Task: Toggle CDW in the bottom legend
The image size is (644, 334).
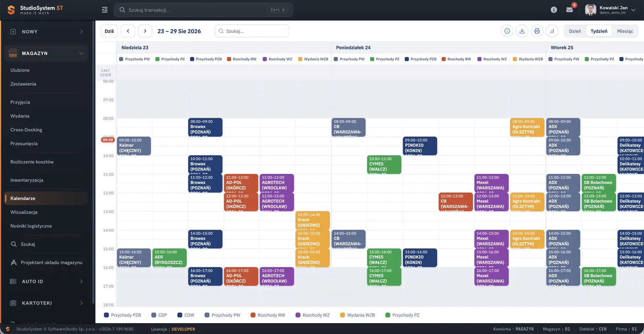Action: click(x=186, y=315)
